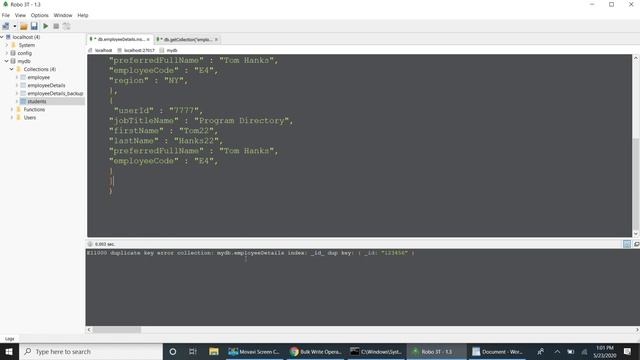Collapse the mydb database node

pyautogui.click(x=7, y=61)
